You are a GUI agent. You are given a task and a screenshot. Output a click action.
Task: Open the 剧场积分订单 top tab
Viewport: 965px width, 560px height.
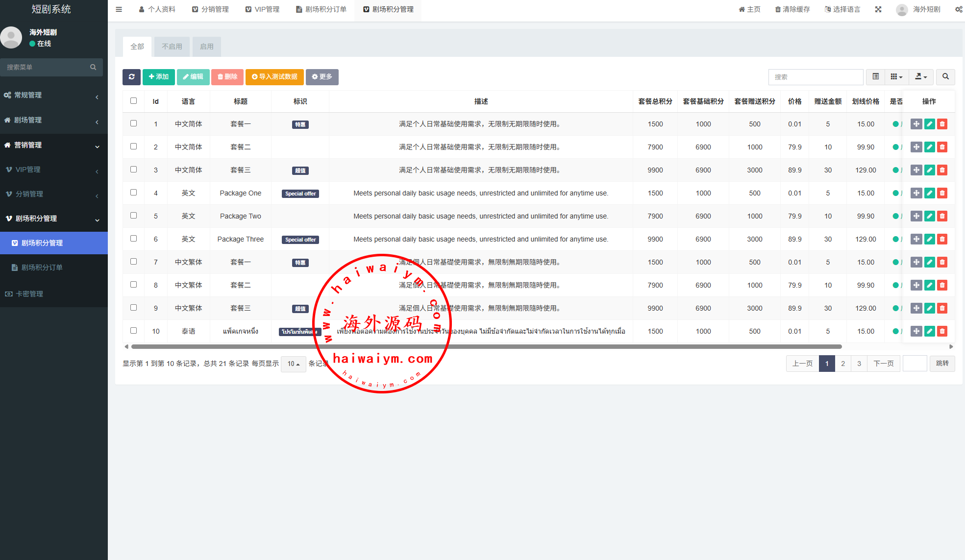click(321, 9)
